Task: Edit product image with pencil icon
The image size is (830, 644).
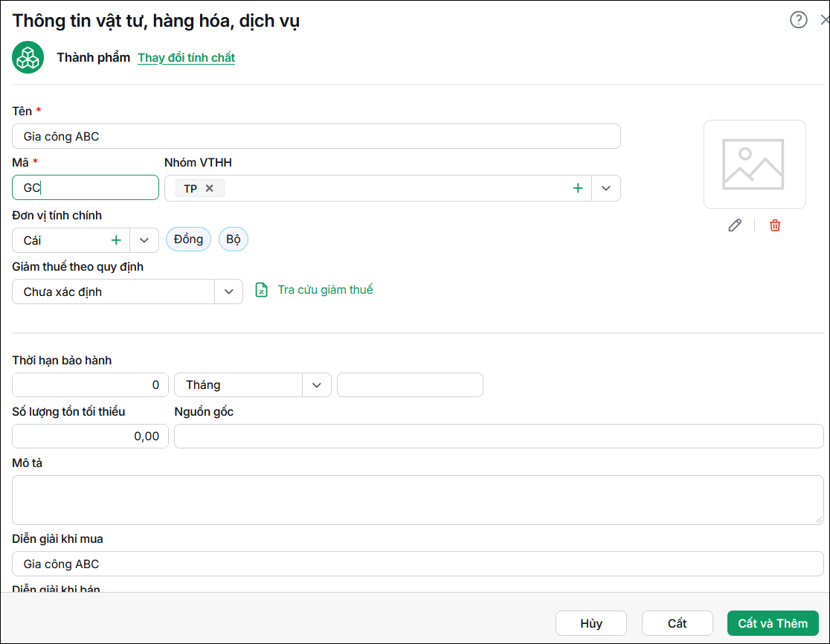Action: click(x=735, y=225)
